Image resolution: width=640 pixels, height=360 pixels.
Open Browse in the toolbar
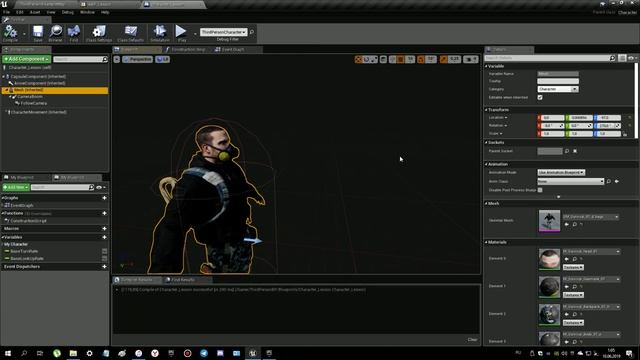click(56, 33)
